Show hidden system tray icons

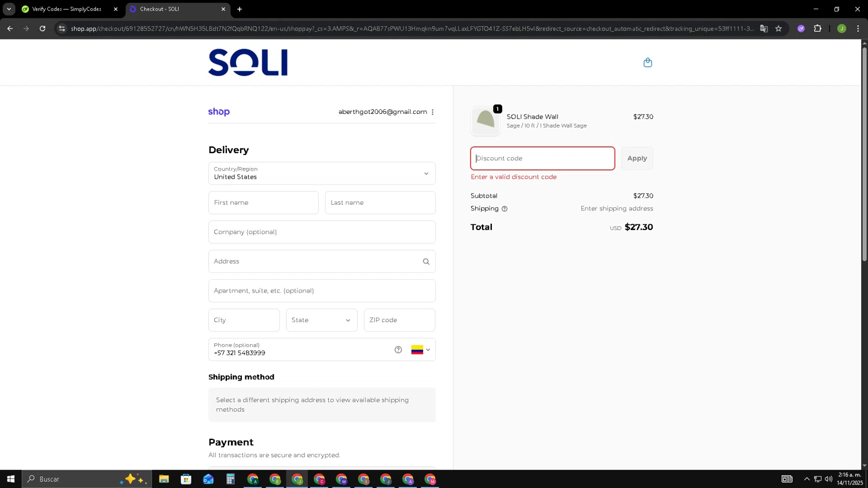(807, 479)
